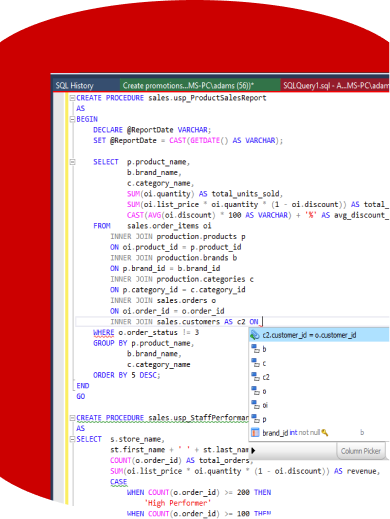Click the text sales.usp_ProductSalesReport

point(207,98)
